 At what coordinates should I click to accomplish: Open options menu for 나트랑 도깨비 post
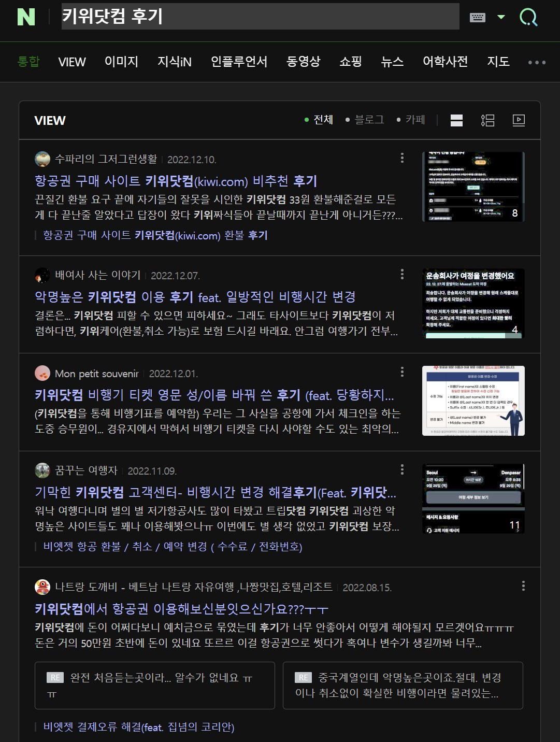coord(523,586)
